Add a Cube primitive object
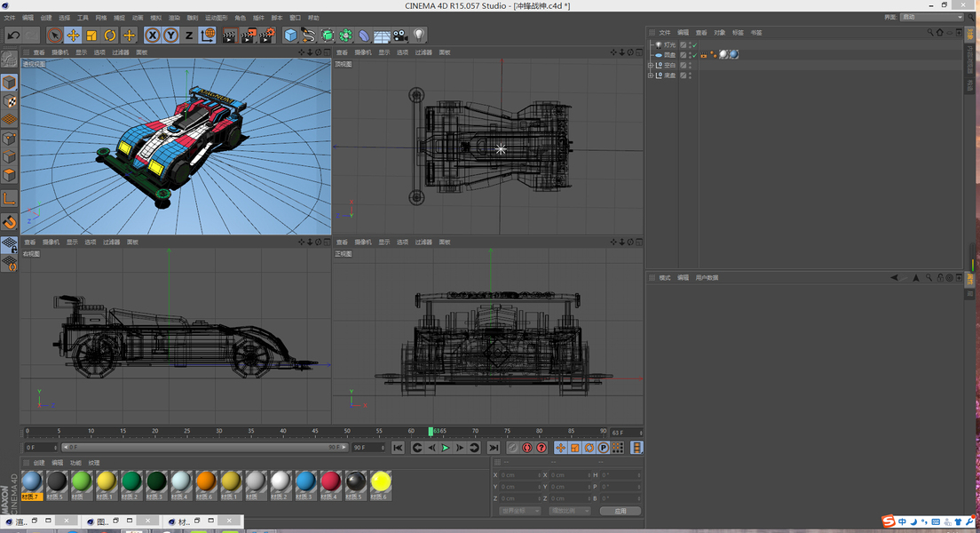 pyautogui.click(x=290, y=36)
